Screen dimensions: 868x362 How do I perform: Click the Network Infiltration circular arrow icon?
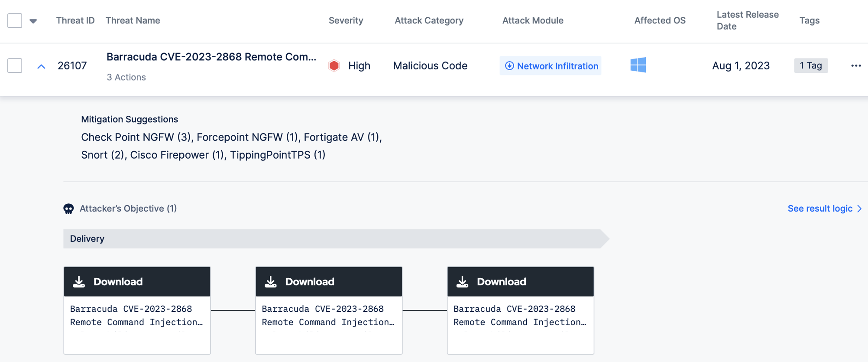(509, 66)
